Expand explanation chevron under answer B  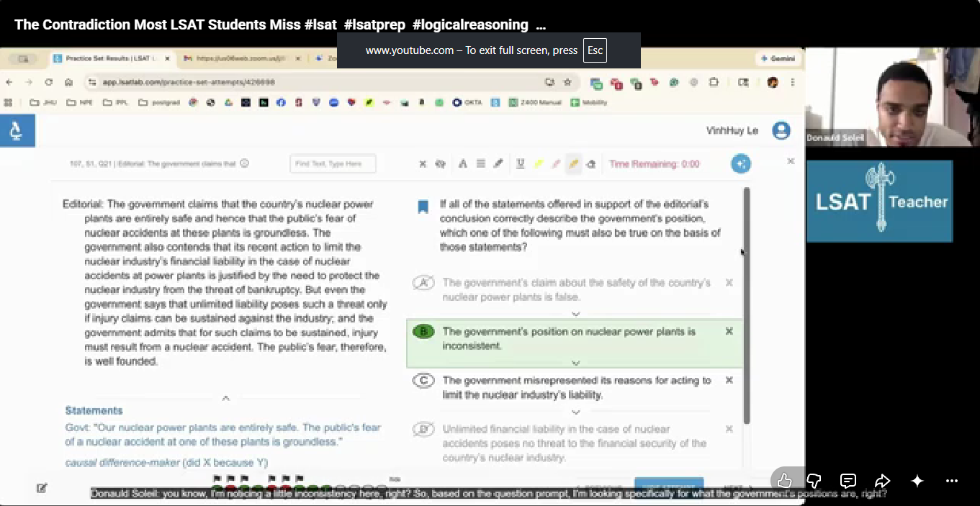coord(575,363)
